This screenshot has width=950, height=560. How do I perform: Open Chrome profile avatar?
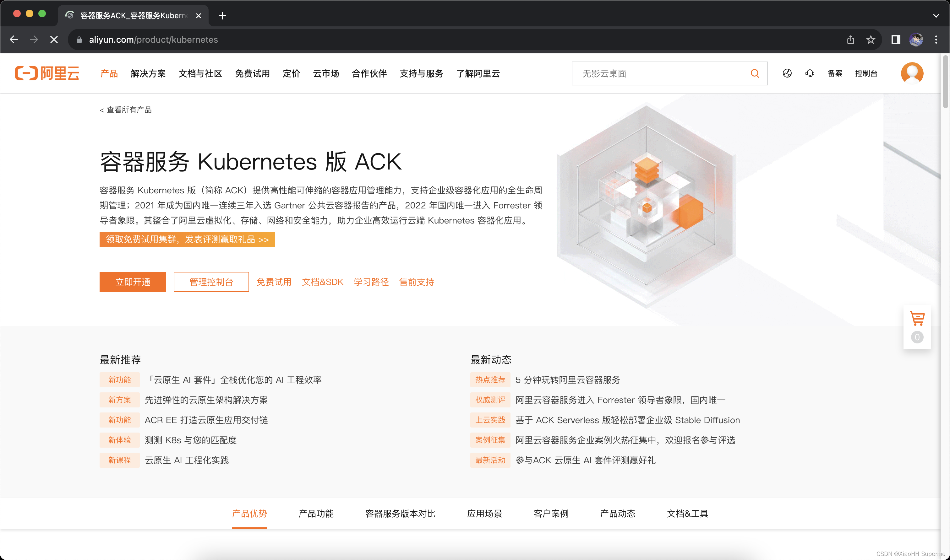(x=916, y=40)
